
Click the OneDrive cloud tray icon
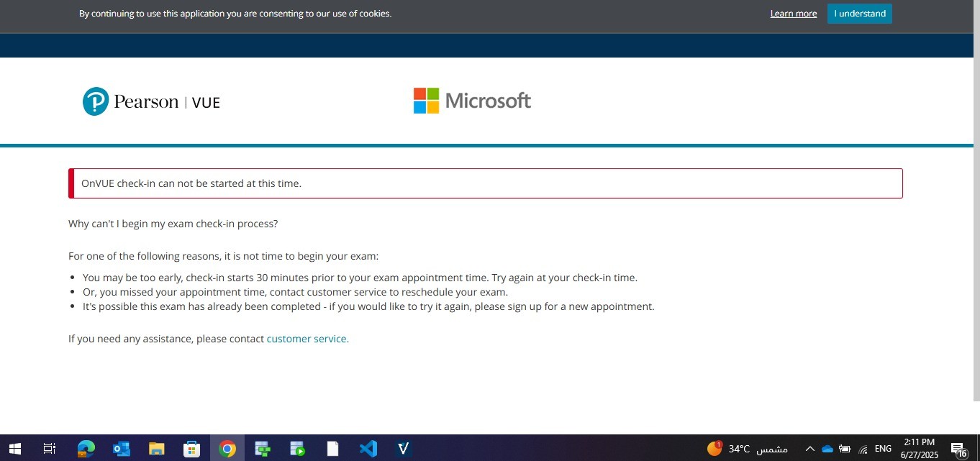827,449
